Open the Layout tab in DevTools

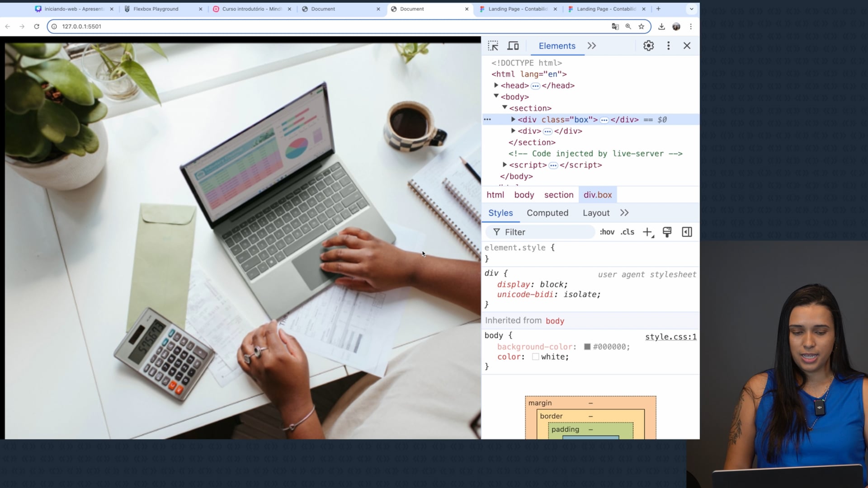coord(595,213)
